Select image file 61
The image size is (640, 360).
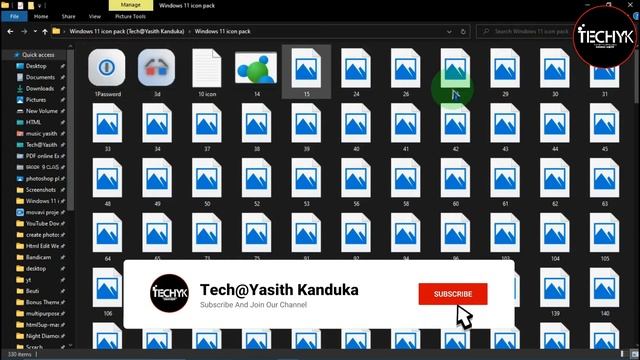(x=505, y=182)
